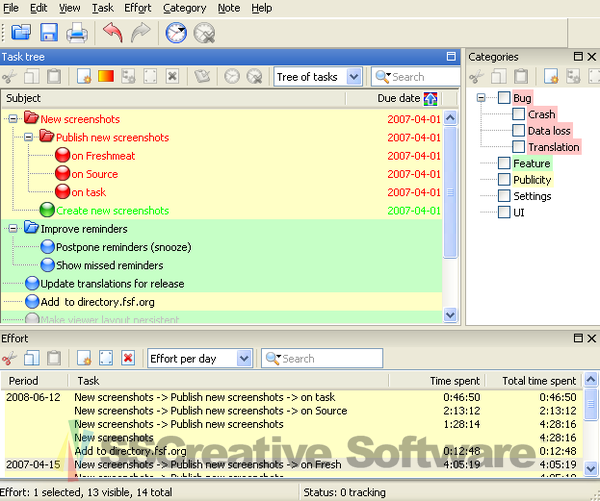Check the Publicity category checkbox
The height and width of the screenshot is (501, 600).
click(504, 180)
